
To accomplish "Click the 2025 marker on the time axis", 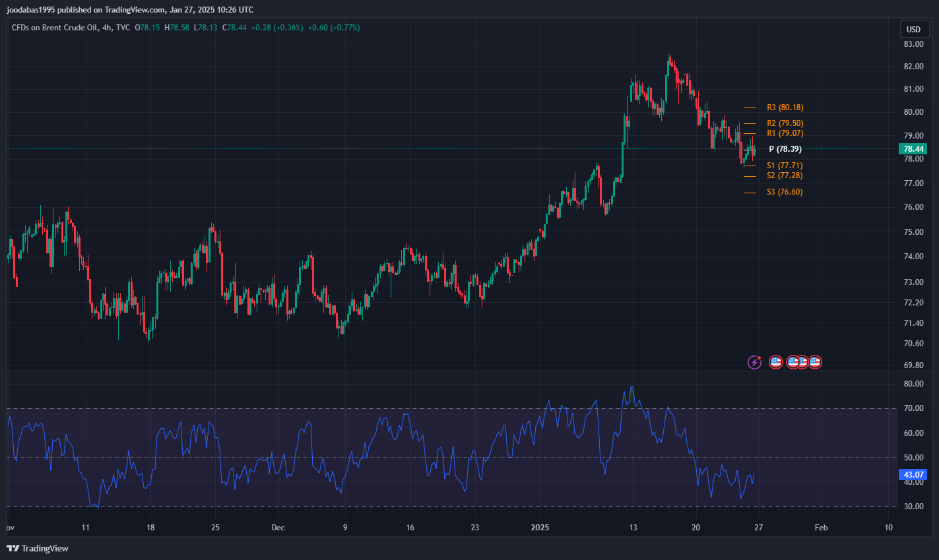I will click(x=540, y=528).
